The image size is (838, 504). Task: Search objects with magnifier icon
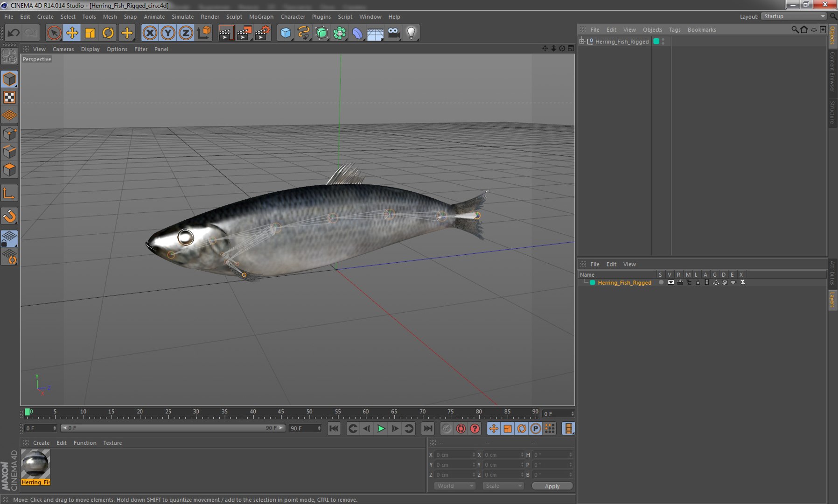(795, 29)
